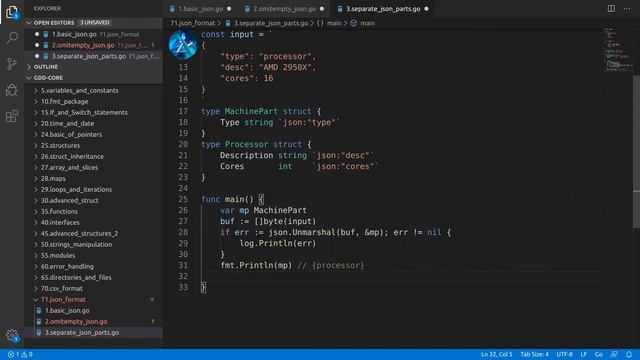The image size is (640, 360).
Task: Click the 3.separate_json_parts.go breadcrumb
Action: pyautogui.click(x=267, y=23)
